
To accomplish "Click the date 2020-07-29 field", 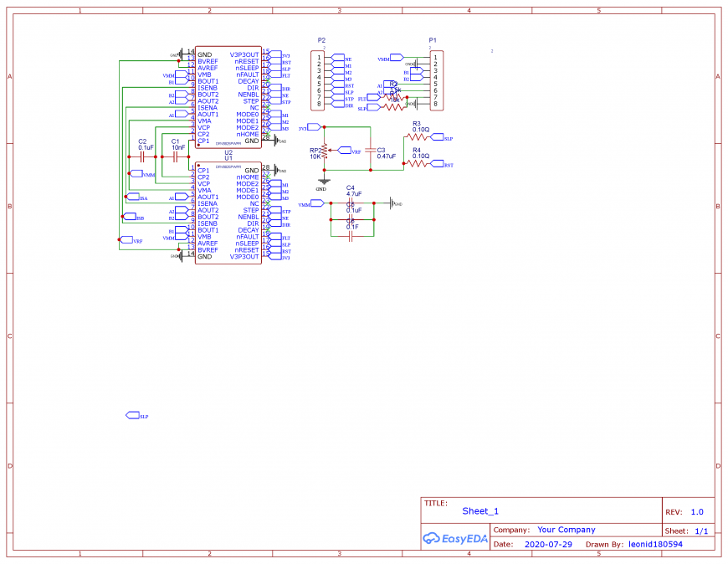I will (x=548, y=544).
